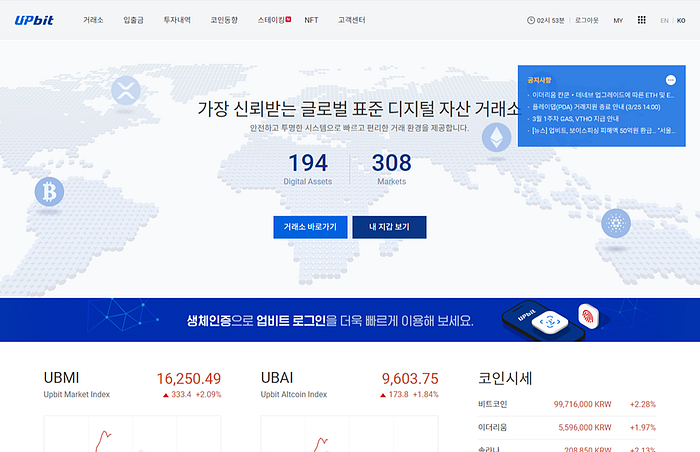The image size is (700, 452).
Task: Open the 고객센터 menu
Action: [x=351, y=20]
